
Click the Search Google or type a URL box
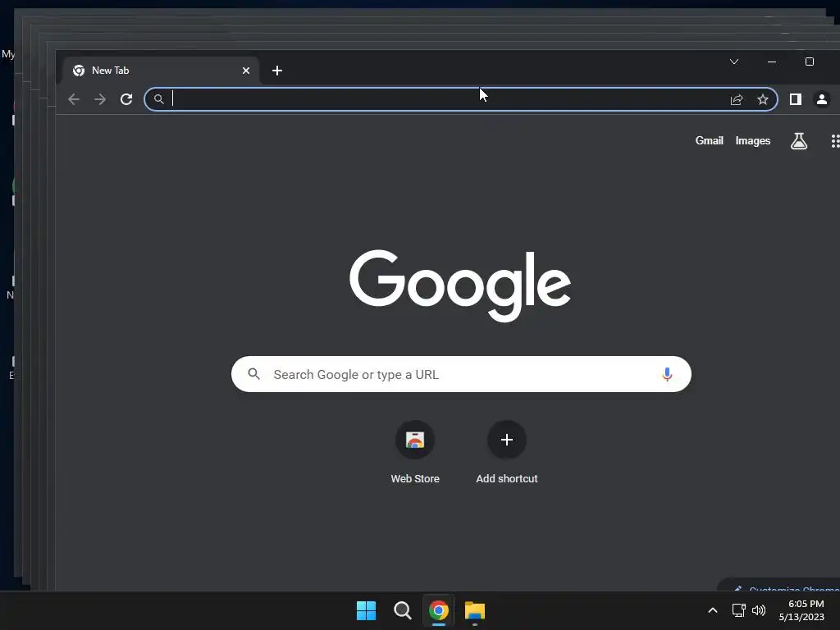461,374
